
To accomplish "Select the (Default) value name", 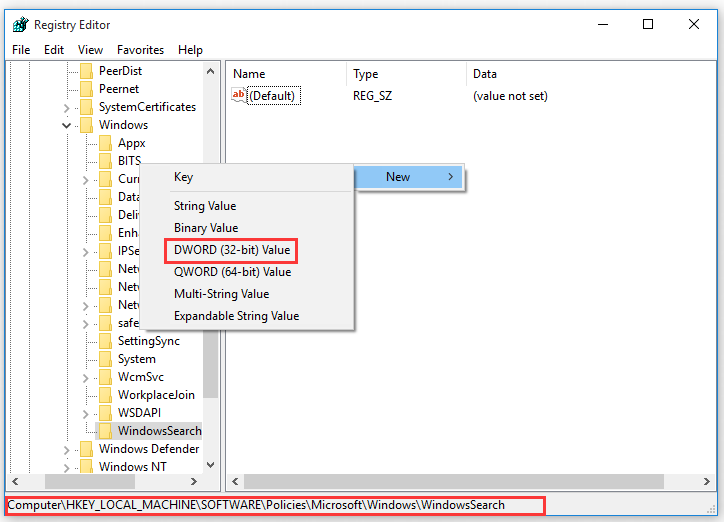I will 274,96.
